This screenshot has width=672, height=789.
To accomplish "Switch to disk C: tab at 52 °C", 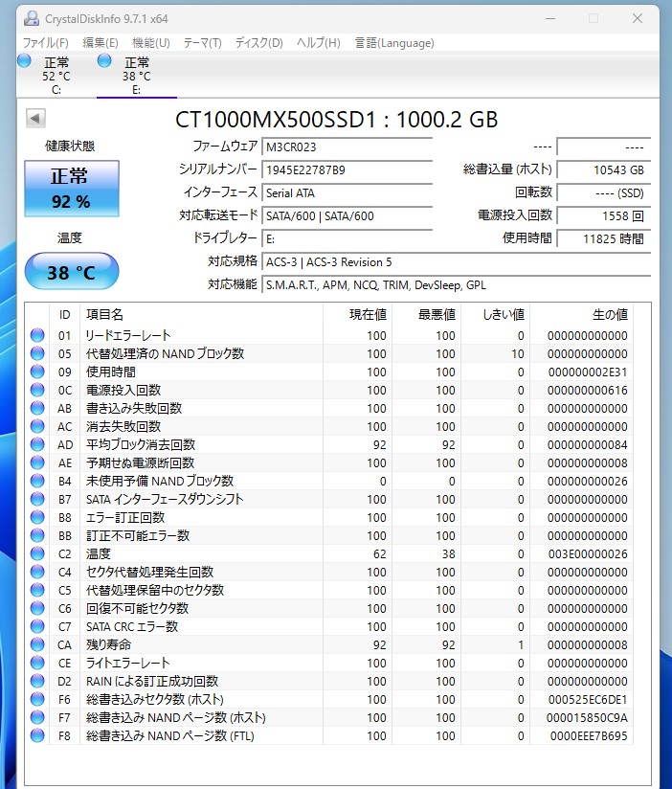I will 56,76.
